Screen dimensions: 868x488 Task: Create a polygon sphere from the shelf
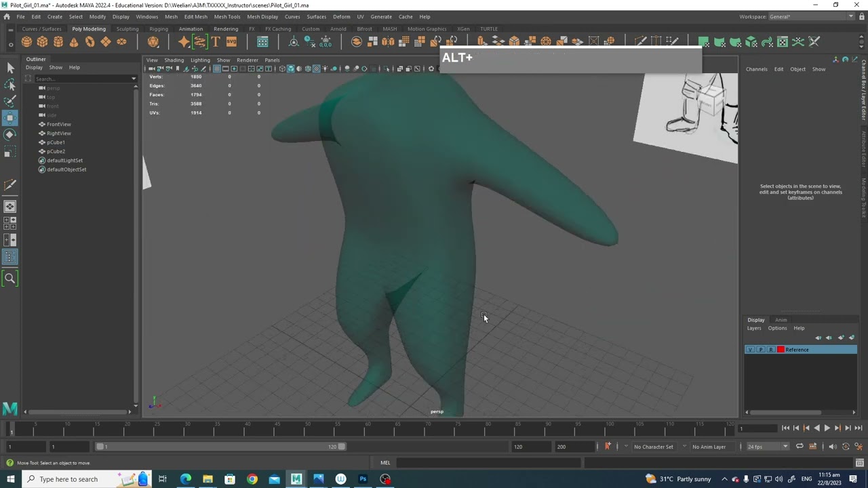26,42
